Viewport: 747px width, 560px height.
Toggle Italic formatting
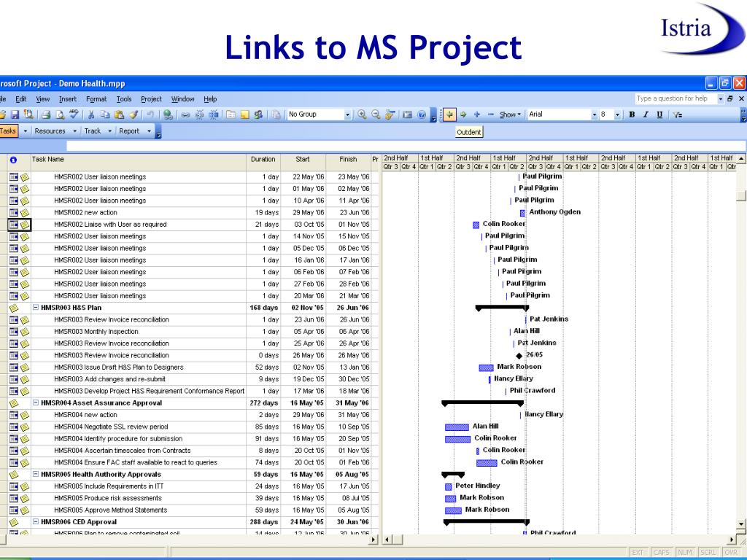click(646, 114)
